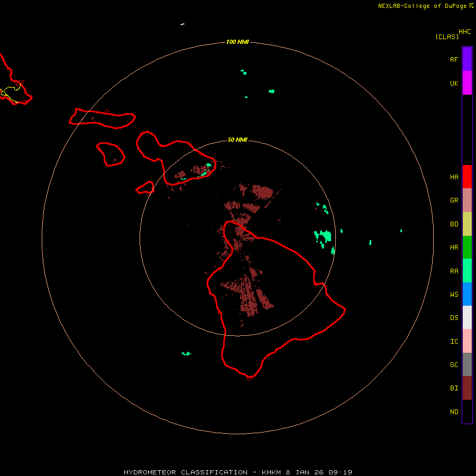Click the 'ND' legend label

tap(454, 412)
